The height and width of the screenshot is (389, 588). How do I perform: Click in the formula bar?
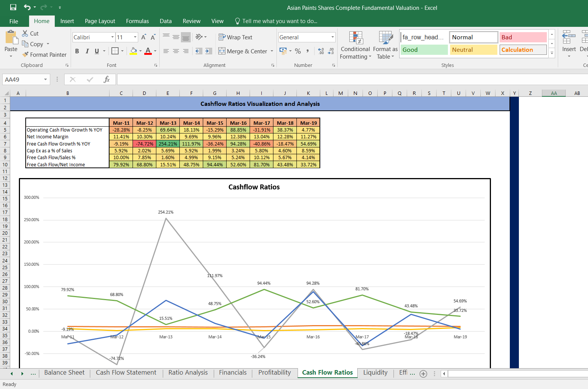click(x=352, y=79)
